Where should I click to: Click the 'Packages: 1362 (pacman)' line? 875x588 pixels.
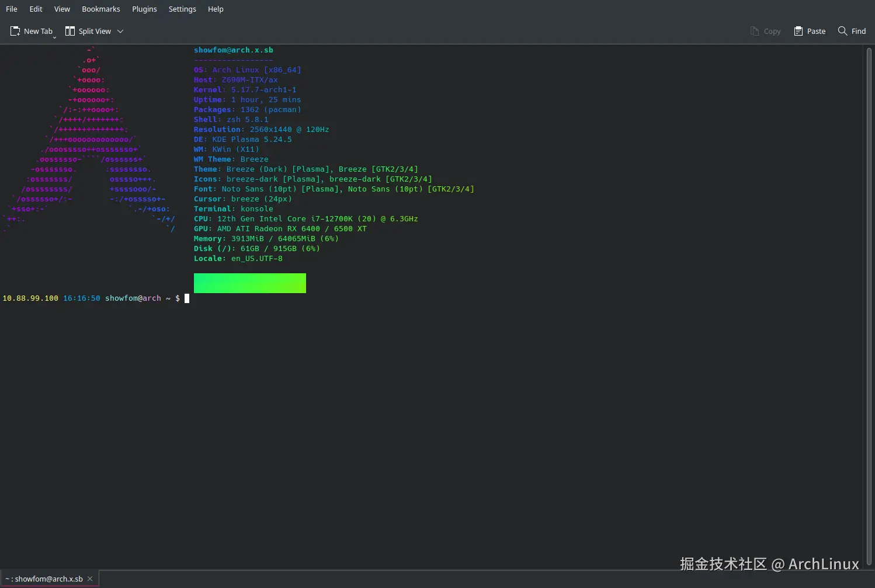(248, 110)
